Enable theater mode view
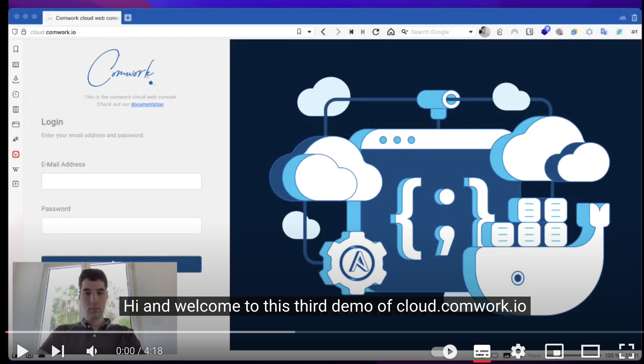This screenshot has height=364, width=644. pyautogui.click(x=590, y=351)
